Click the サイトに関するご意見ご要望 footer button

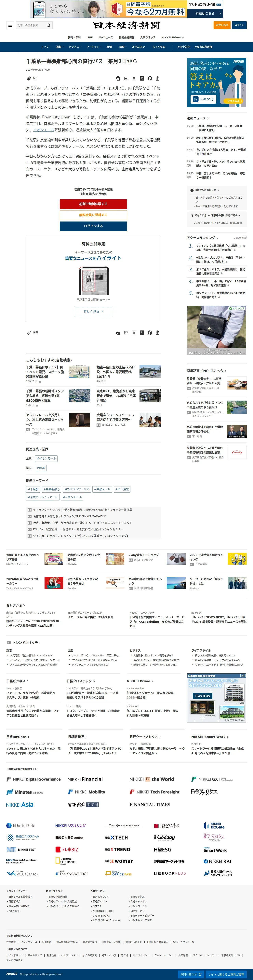coord(226,974)
